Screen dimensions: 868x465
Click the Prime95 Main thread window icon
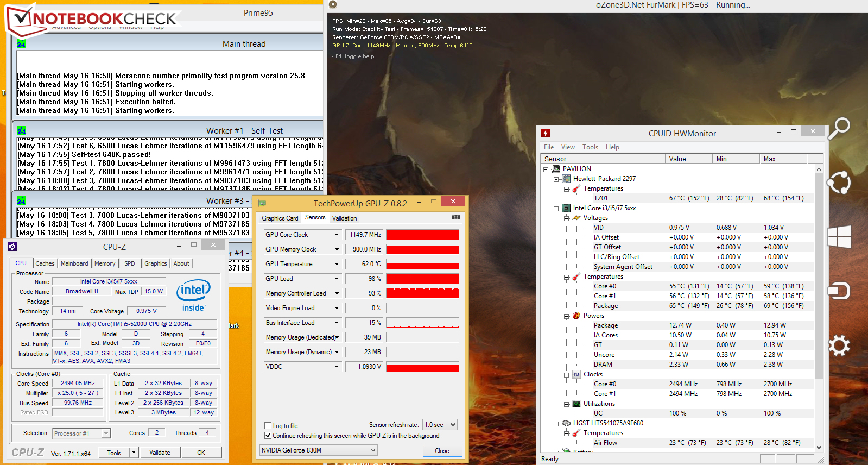click(x=21, y=44)
